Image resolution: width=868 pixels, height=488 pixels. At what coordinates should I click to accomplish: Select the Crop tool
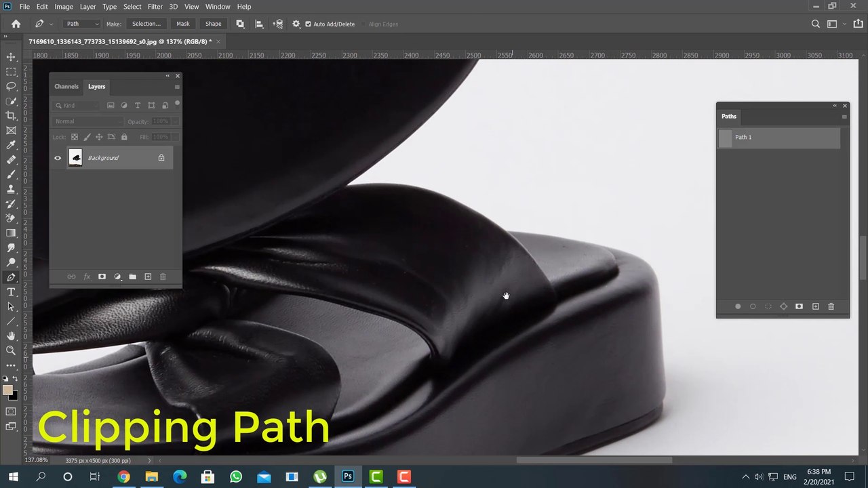[11, 116]
